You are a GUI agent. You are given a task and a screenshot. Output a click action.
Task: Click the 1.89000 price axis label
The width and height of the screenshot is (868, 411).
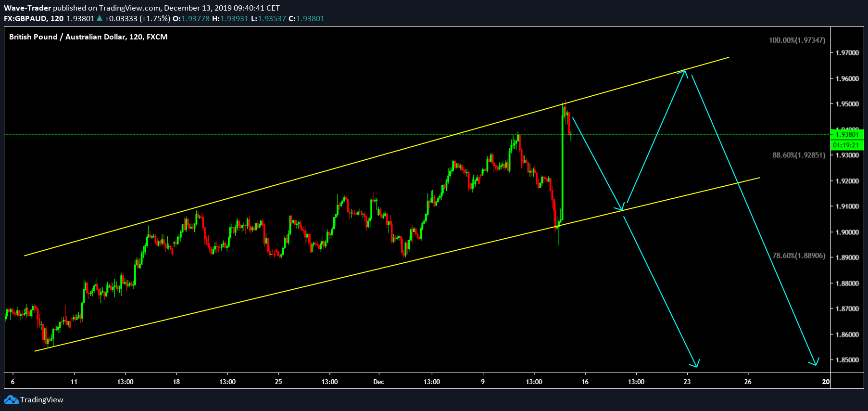coord(847,257)
